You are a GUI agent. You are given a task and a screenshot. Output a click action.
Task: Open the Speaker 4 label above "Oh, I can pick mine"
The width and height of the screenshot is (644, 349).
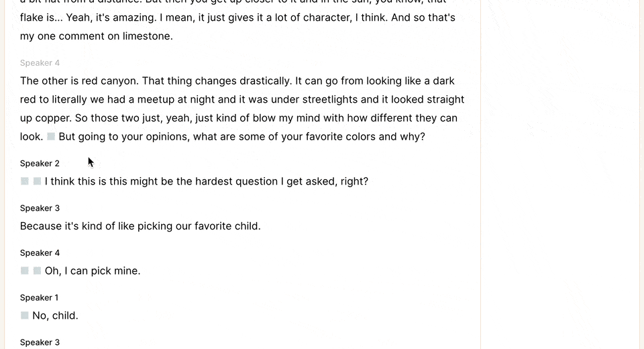pos(40,253)
